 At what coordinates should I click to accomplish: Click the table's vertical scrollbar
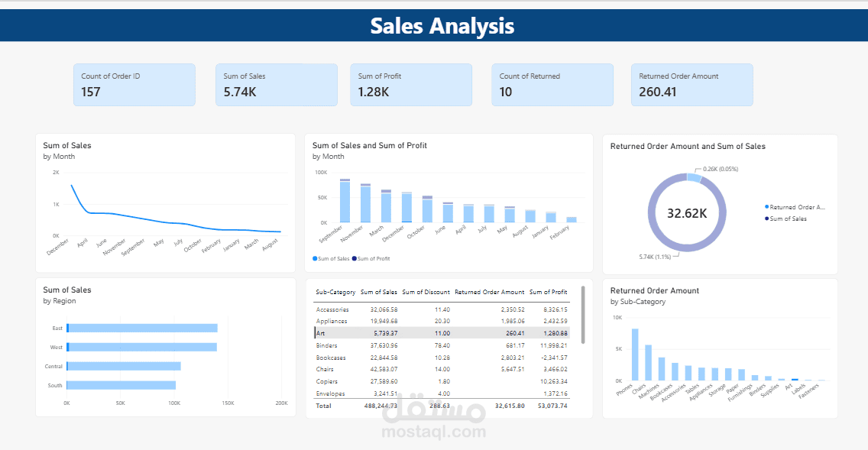click(x=583, y=315)
